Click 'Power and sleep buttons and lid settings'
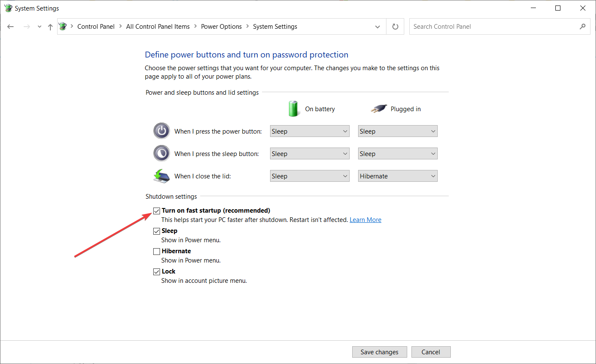The width and height of the screenshot is (596, 364). click(x=202, y=93)
